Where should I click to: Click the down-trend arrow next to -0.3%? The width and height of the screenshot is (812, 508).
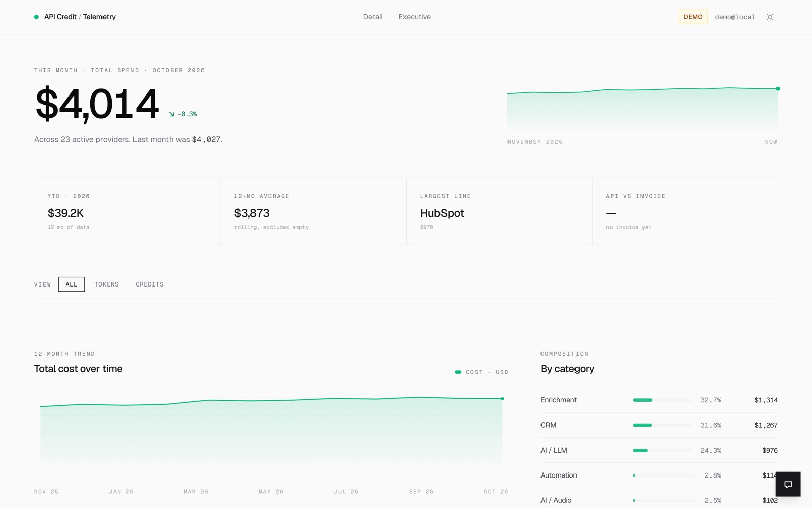coord(172,114)
